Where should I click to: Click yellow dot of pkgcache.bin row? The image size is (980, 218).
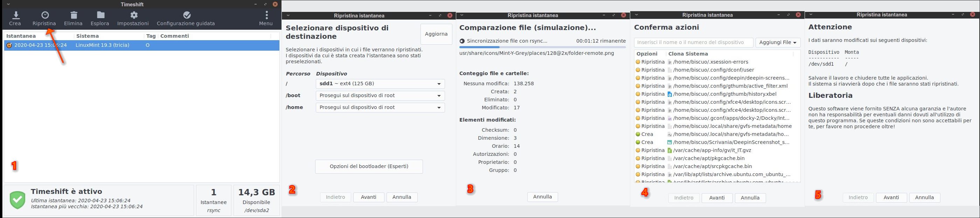point(638,158)
